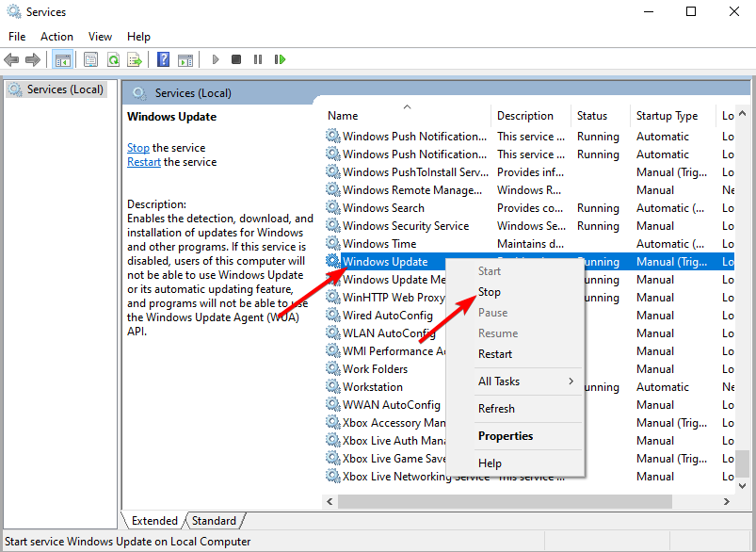The image size is (756, 552).
Task: Select the Work Folders service name
Action: coord(375,368)
